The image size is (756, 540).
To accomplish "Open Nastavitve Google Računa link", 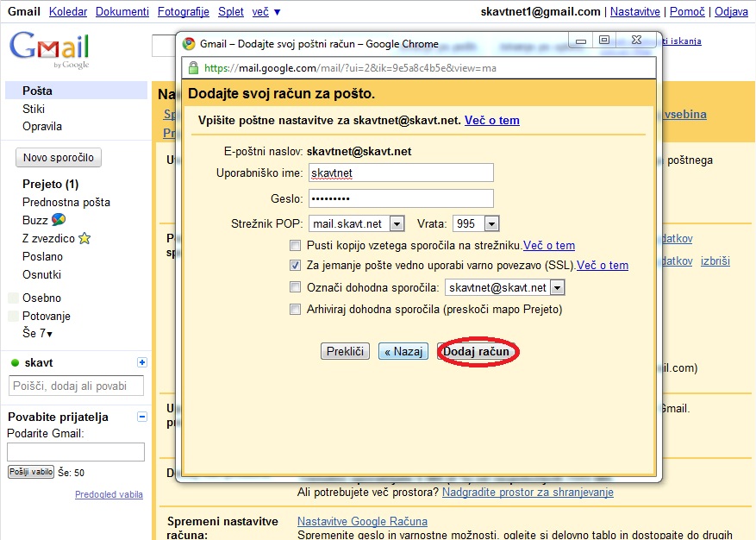I will (x=362, y=521).
